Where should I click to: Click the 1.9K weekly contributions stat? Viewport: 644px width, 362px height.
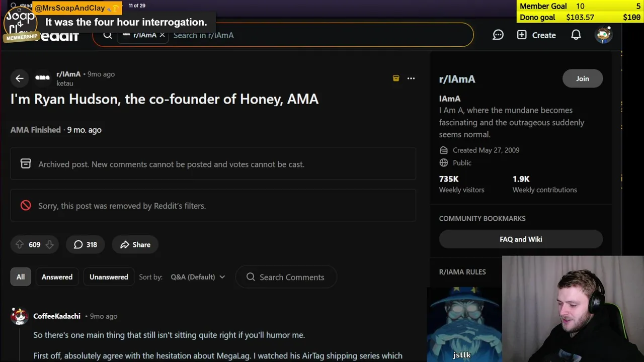544,184
